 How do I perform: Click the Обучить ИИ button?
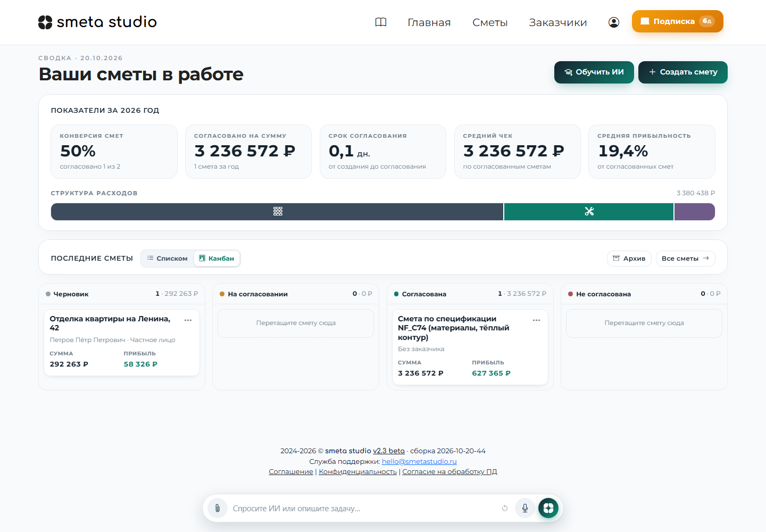click(594, 72)
